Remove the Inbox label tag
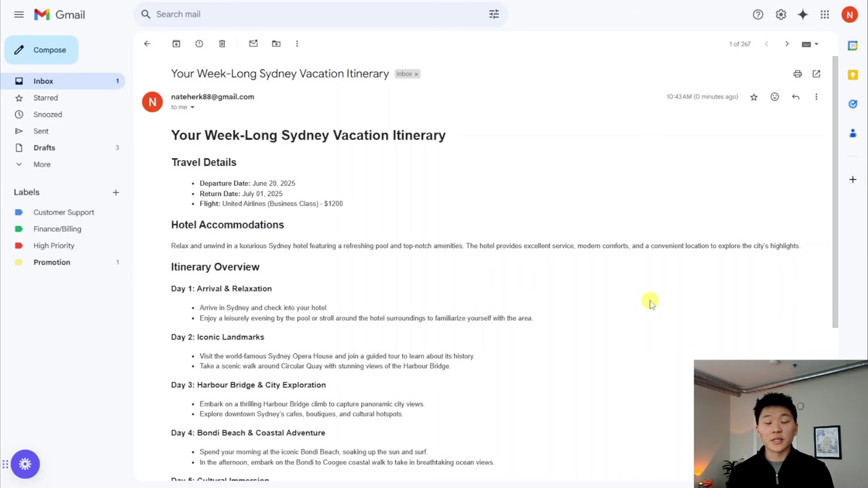This screenshot has width=868, height=488. pos(417,74)
